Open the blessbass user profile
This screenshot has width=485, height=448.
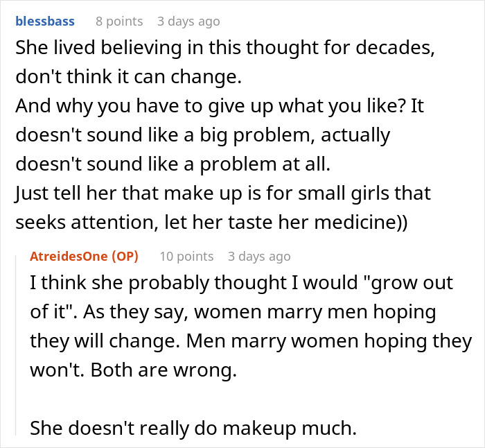[44, 21]
